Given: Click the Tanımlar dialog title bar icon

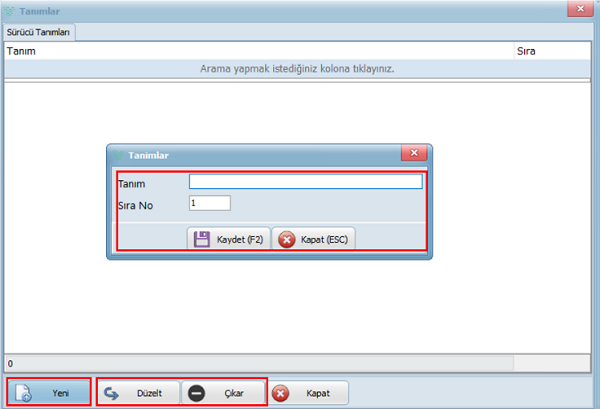Looking at the screenshot, I should [118, 155].
